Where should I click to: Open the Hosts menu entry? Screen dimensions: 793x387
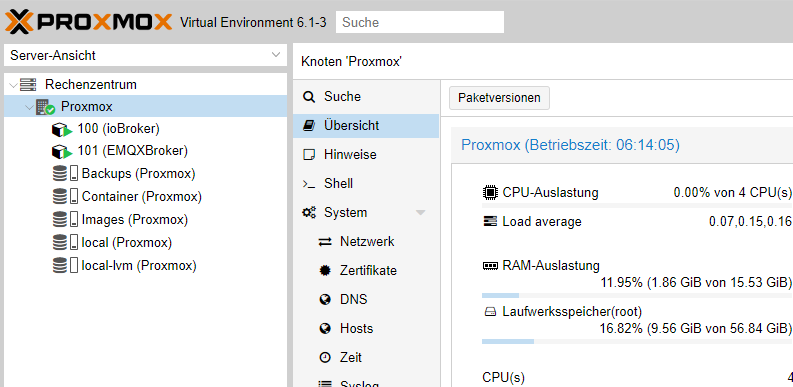click(x=366, y=329)
